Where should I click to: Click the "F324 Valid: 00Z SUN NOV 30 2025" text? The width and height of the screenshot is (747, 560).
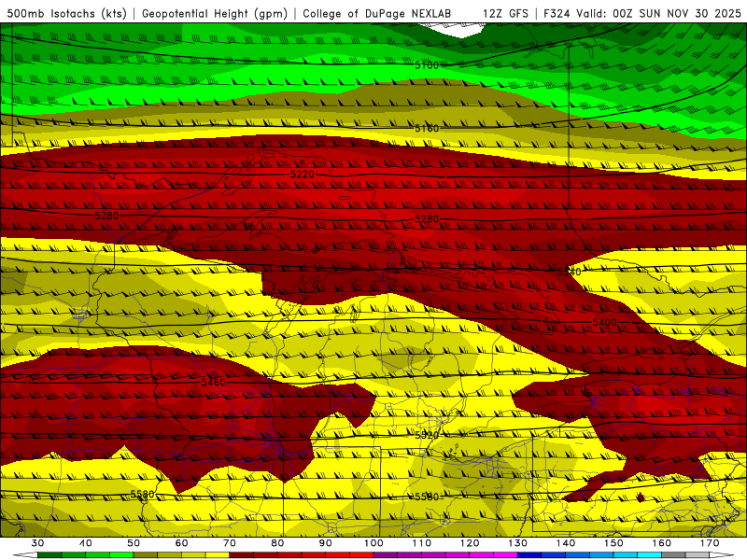642,14
